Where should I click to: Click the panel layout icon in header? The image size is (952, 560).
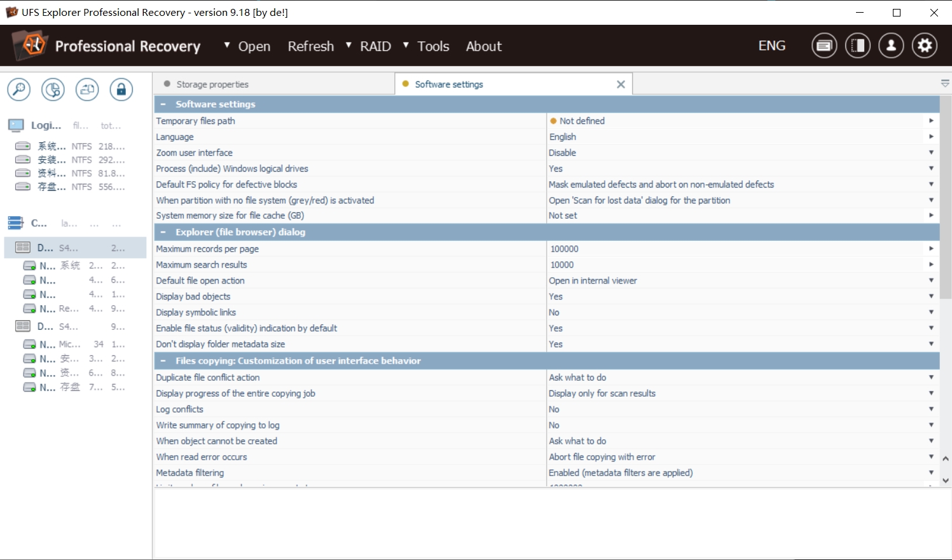coord(858,46)
